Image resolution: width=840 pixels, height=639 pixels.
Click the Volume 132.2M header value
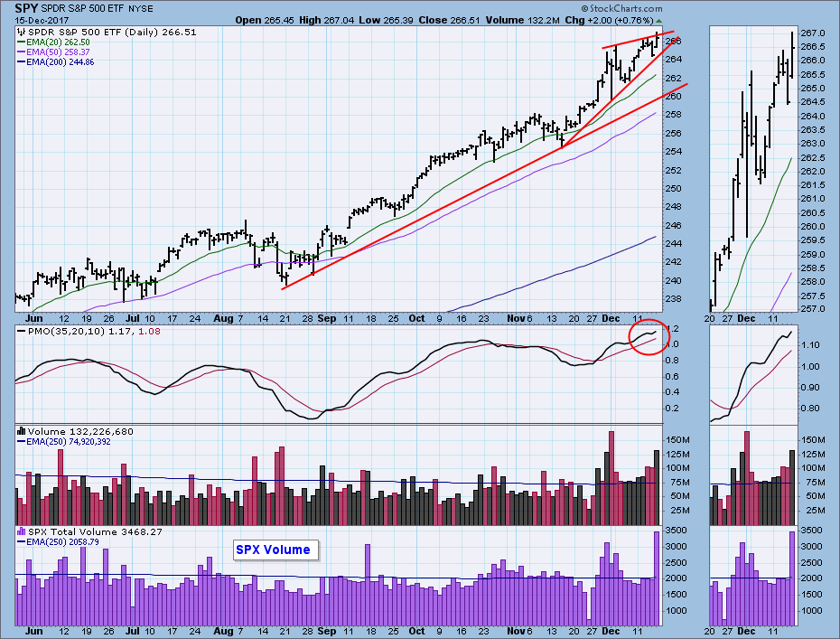tap(523, 21)
